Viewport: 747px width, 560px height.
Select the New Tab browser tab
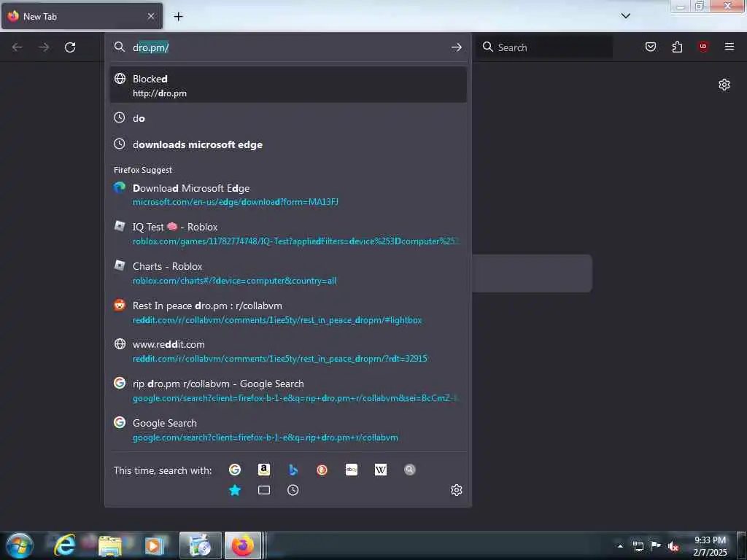click(x=82, y=16)
